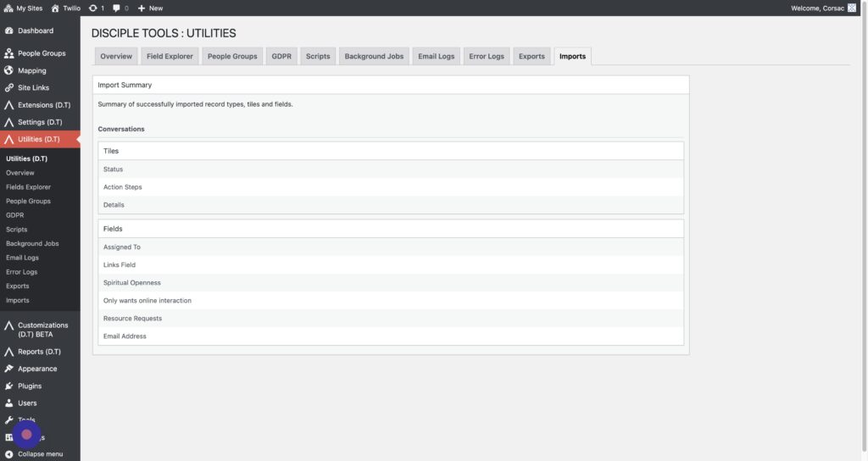Viewport: 868px width, 461px height.
Task: Select the Spiritual Openness field row
Action: (132, 283)
